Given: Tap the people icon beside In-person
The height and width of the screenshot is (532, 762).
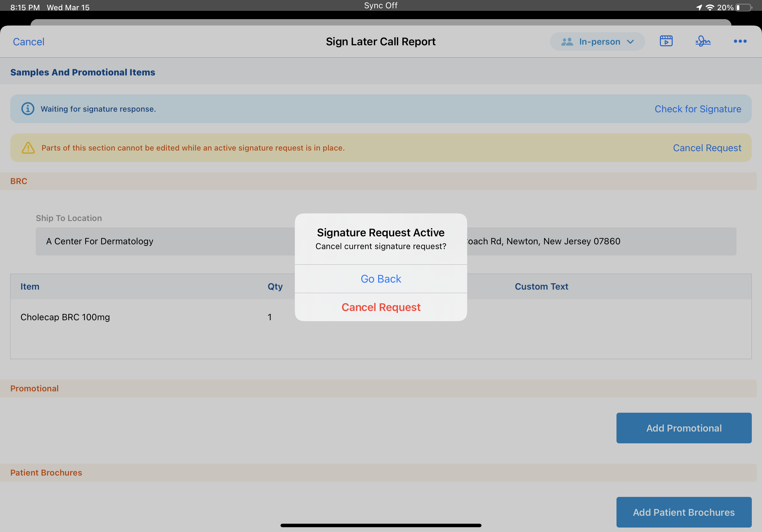Looking at the screenshot, I should pos(567,42).
